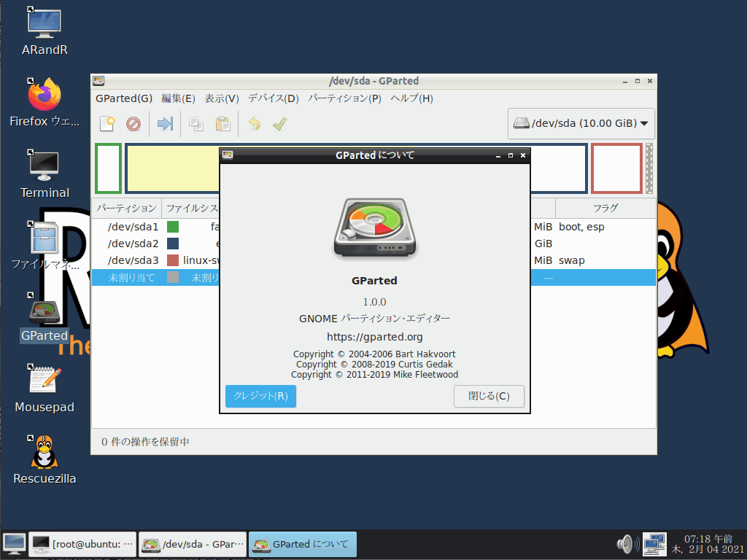Switch to the /dev/sda - GParted taskbar entry
This screenshot has width=747, height=560.
pyautogui.click(x=193, y=544)
